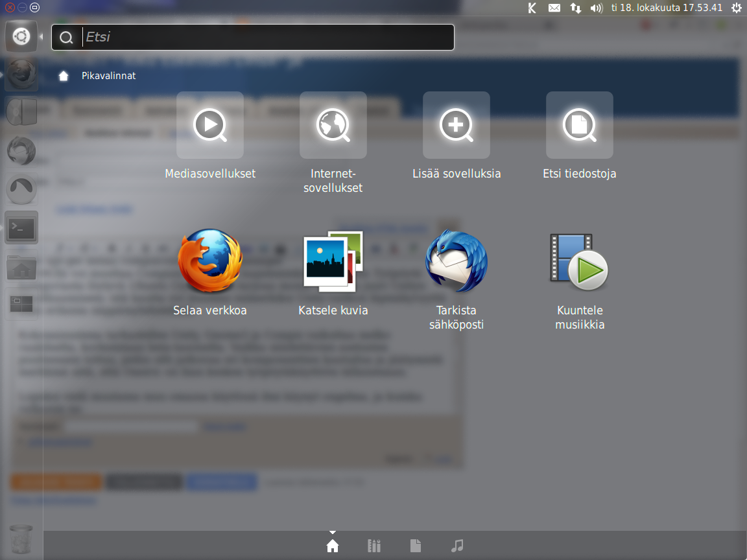747x560 pixels.
Task: Close the dash with the red button
Action: click(9, 8)
